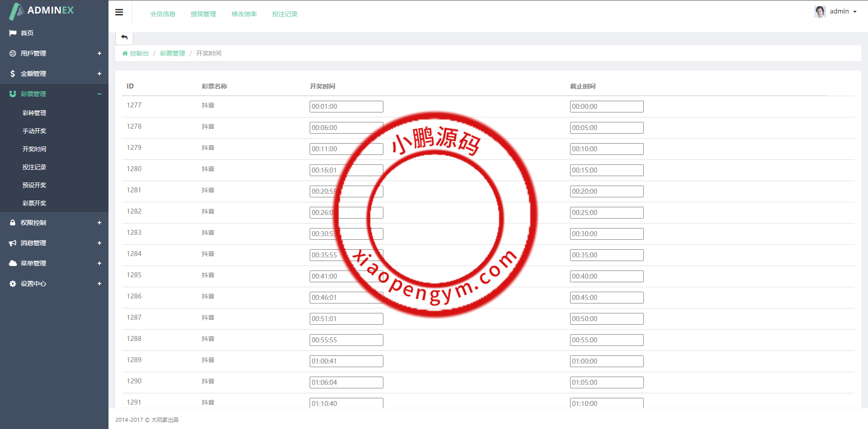The width and height of the screenshot is (868, 429).
Task: Click the back arrow button
Action: (124, 37)
